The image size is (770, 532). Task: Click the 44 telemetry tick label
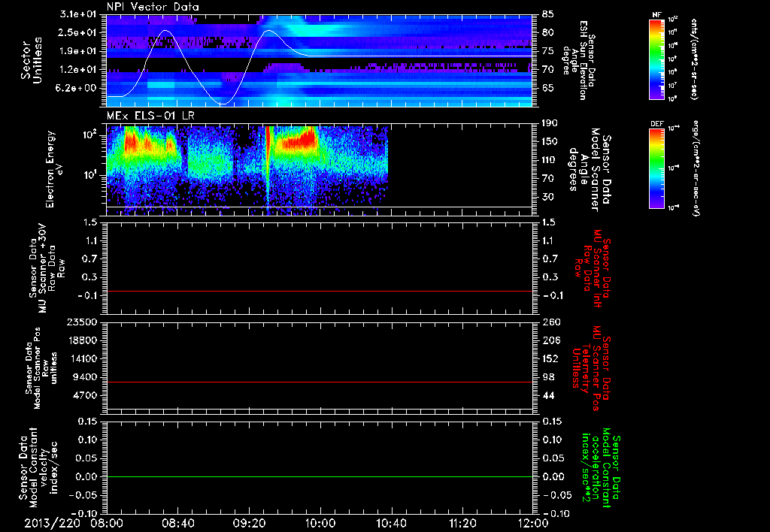[x=548, y=395]
